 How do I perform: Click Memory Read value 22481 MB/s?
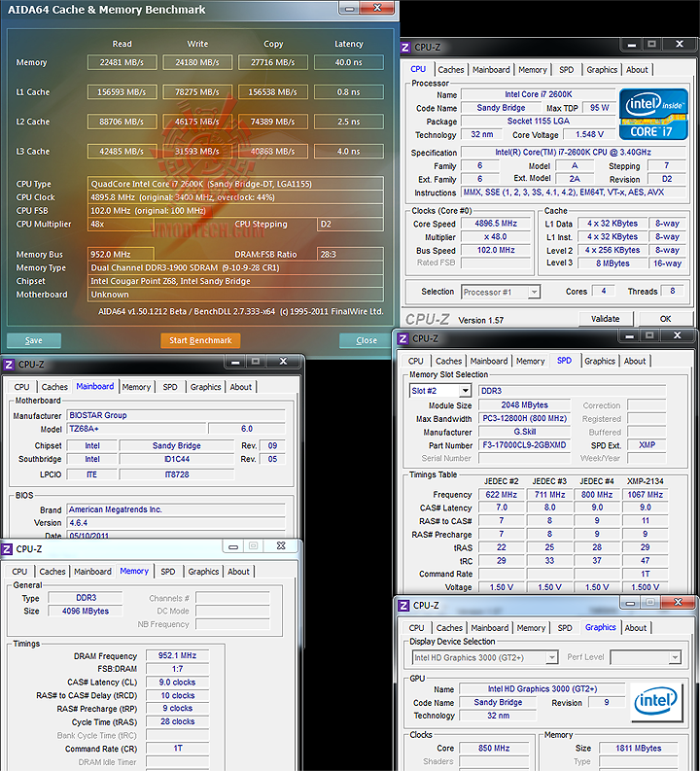click(x=122, y=62)
